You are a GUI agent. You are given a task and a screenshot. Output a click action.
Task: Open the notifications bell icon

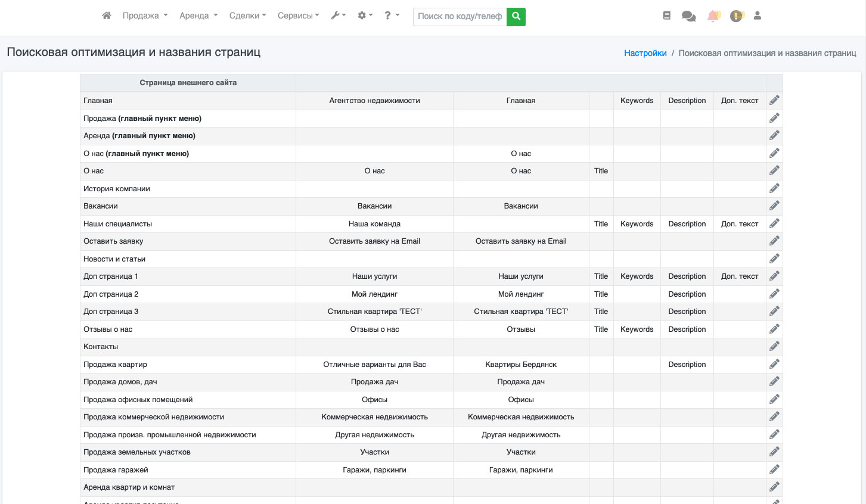(713, 16)
